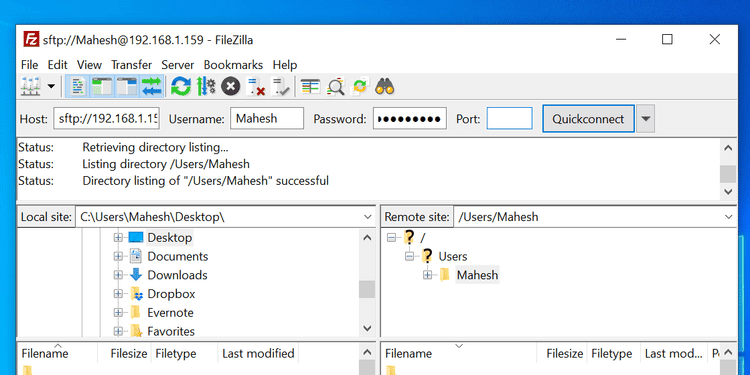Open directory listing filters dialog icon
The image size is (750, 375).
(310, 87)
